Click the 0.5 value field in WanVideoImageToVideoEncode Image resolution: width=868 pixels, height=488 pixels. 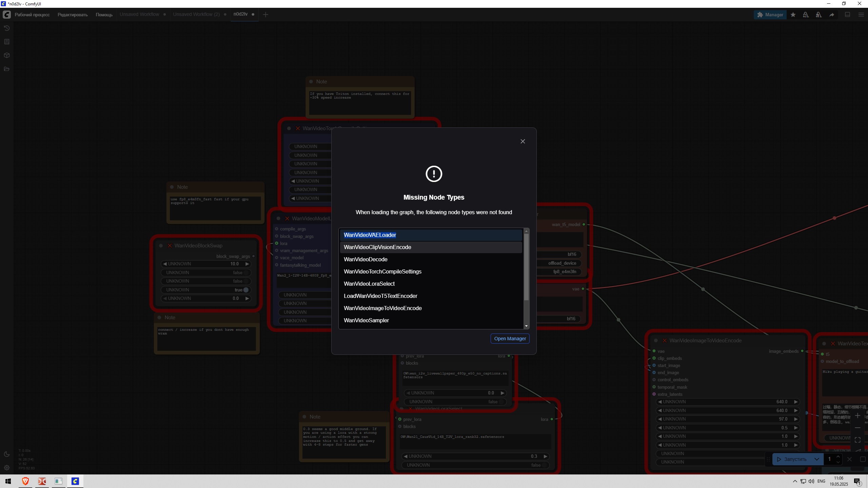click(728, 428)
